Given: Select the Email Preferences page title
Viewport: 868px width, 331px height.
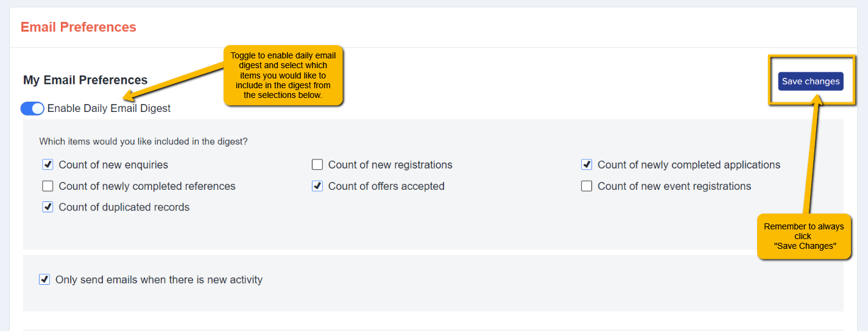Looking at the screenshot, I should (79, 27).
